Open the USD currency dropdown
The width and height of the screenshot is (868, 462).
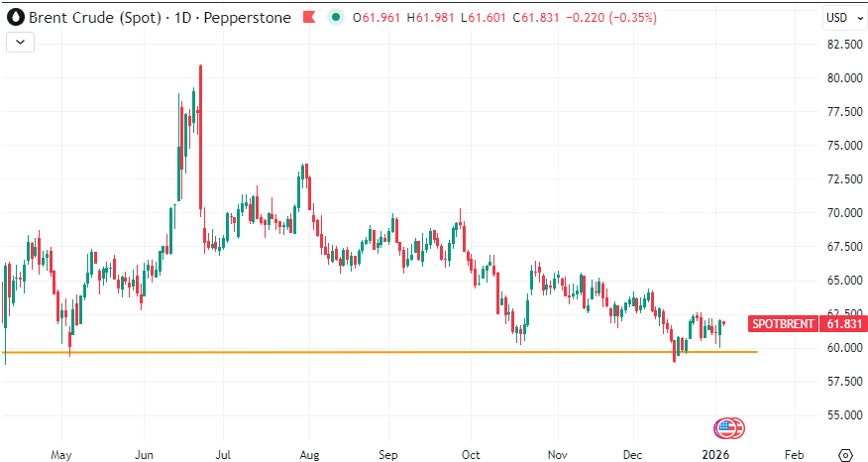842,18
